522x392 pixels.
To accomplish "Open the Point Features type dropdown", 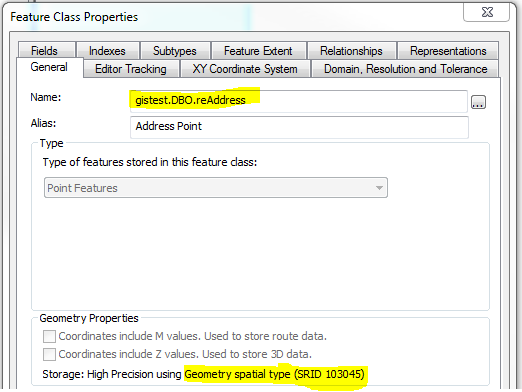I will click(x=216, y=188).
